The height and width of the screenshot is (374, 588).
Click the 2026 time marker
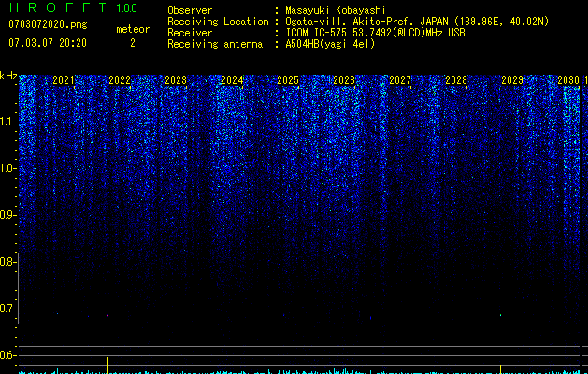point(344,79)
